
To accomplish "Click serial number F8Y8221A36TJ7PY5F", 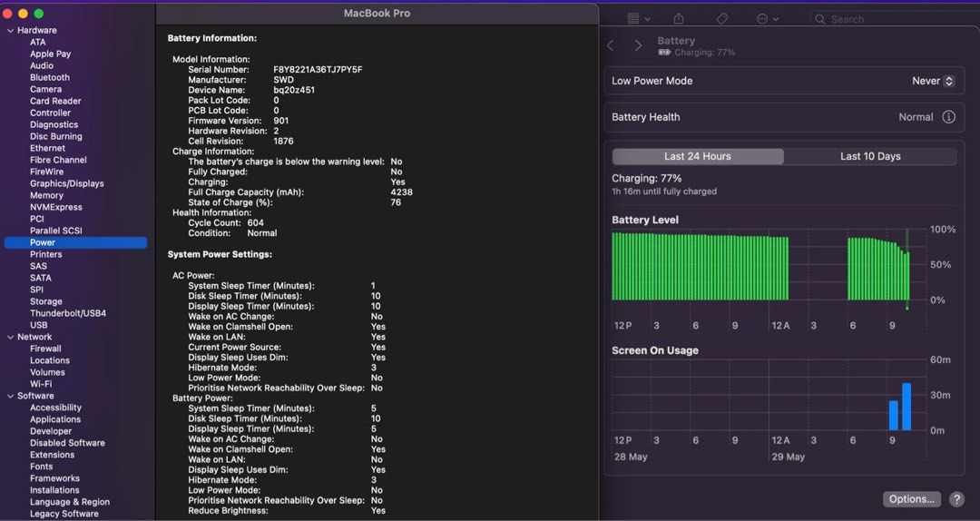I will [318, 69].
